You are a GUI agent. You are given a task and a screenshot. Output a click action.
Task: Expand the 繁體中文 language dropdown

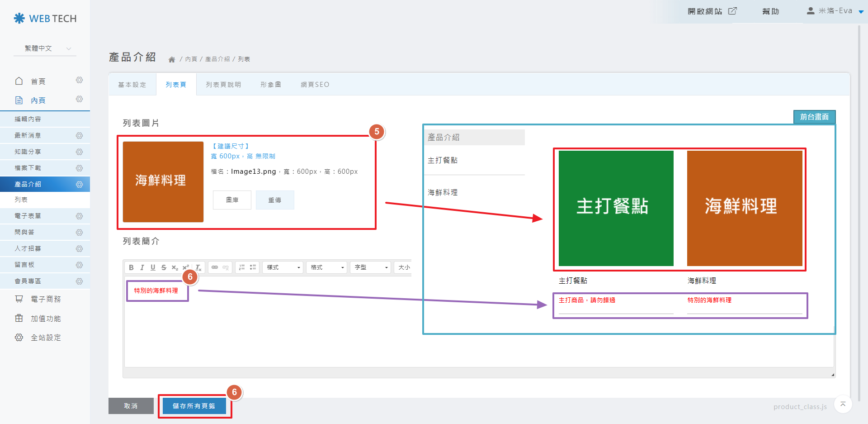tap(45, 48)
